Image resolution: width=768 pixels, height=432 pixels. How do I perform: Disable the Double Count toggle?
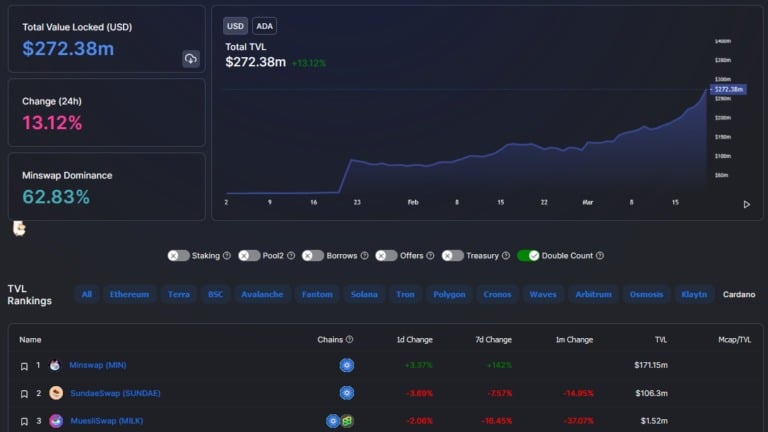(528, 256)
